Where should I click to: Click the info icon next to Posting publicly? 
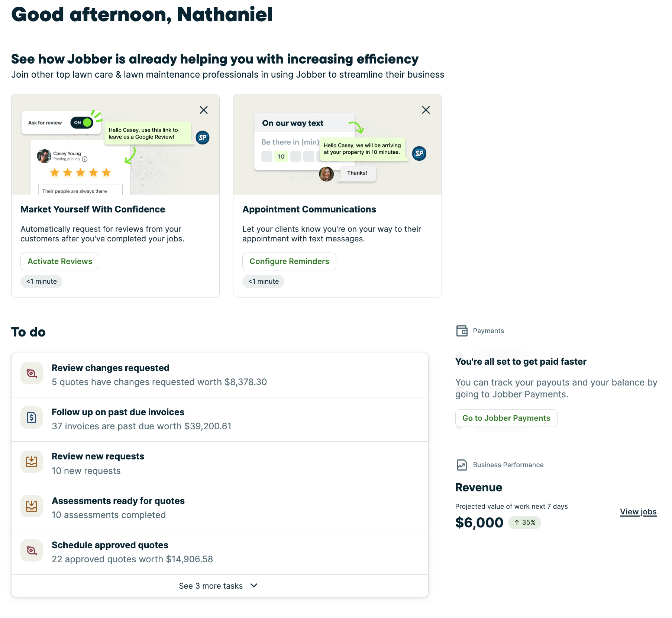coord(85,159)
